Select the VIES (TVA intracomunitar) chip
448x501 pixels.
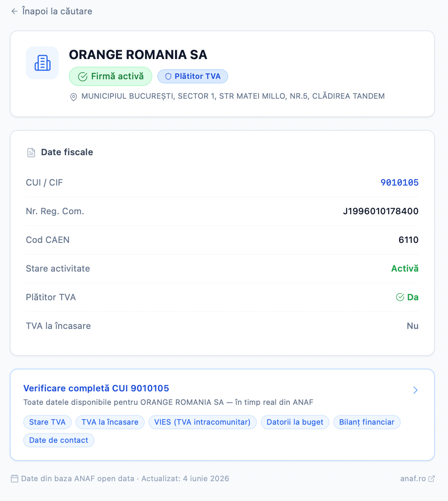coord(202,422)
